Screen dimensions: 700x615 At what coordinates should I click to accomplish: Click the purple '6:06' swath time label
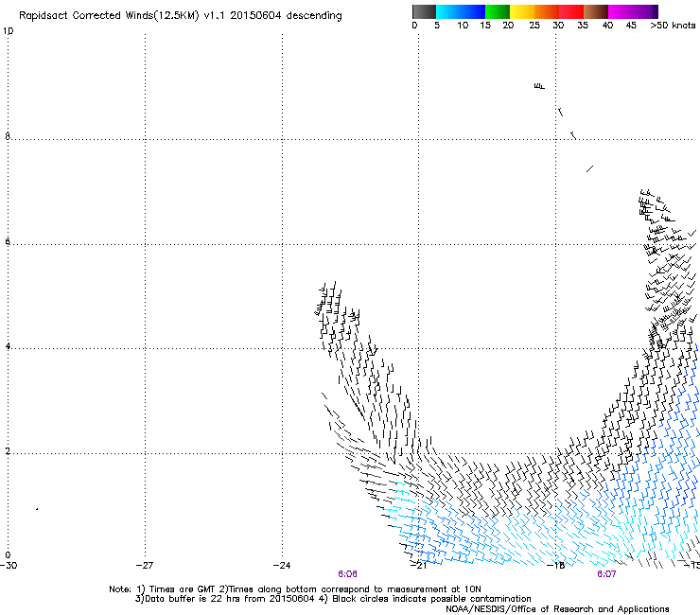tap(347, 574)
